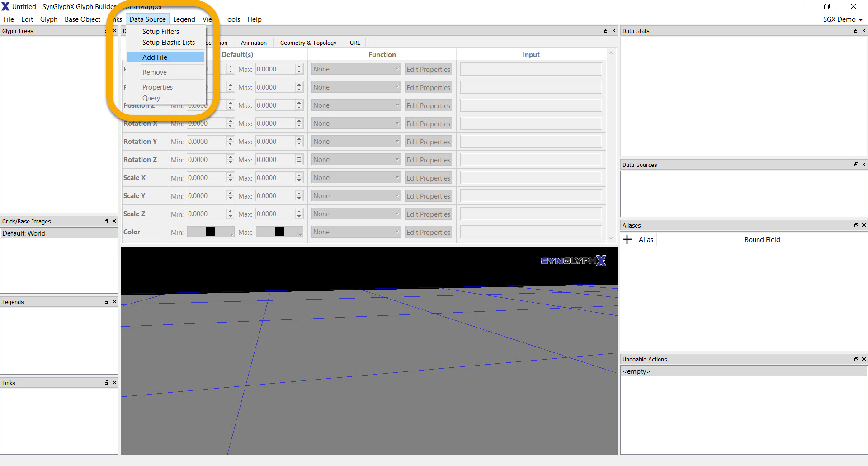Float the Data Mapper panel

[x=606, y=31]
